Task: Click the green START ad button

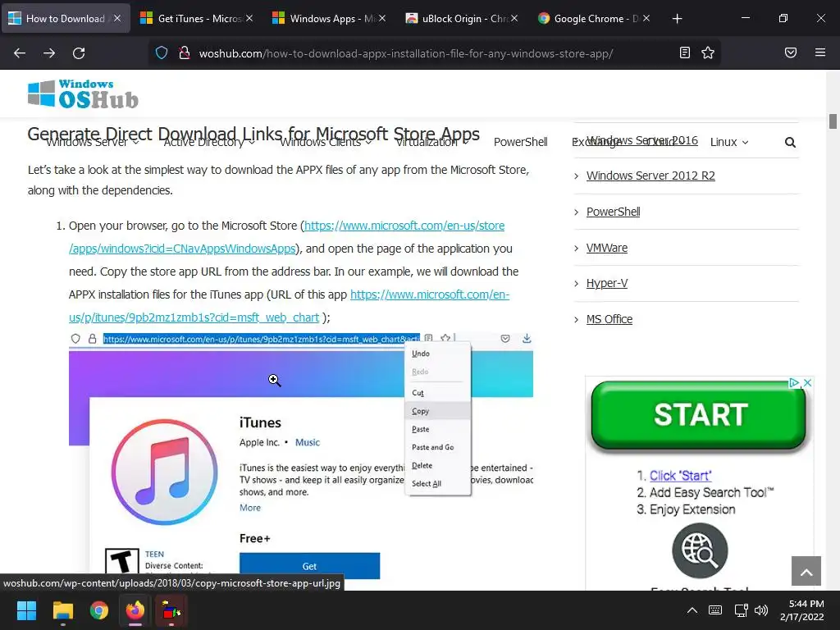Action: click(x=699, y=415)
